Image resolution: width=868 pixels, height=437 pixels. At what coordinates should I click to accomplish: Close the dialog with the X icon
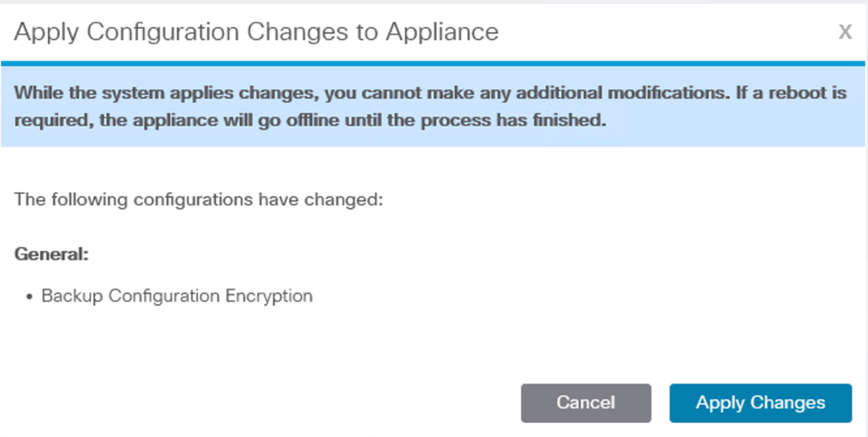pyautogui.click(x=845, y=31)
